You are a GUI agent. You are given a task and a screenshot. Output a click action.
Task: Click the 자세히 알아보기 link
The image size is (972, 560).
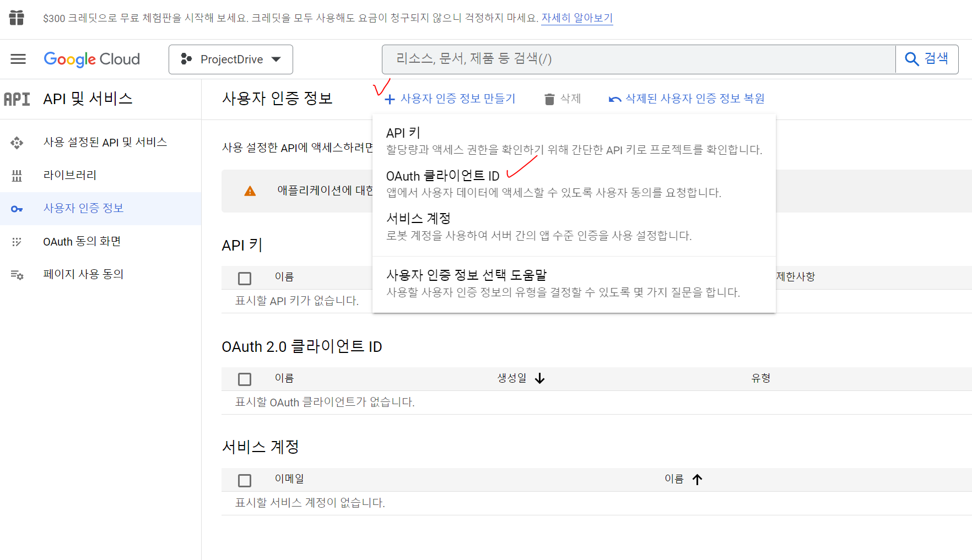tap(577, 18)
